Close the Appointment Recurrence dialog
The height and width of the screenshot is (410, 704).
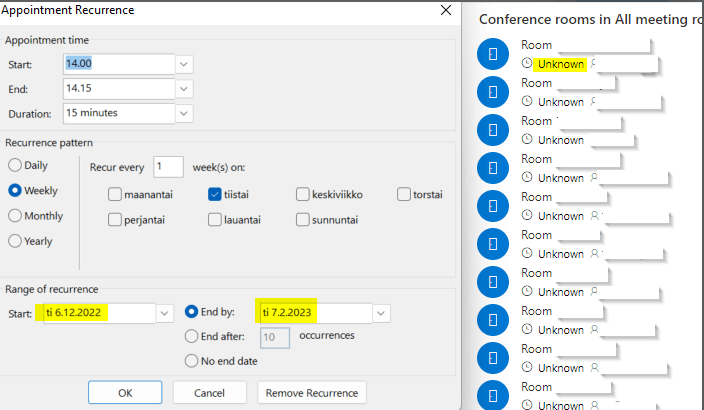coord(445,10)
